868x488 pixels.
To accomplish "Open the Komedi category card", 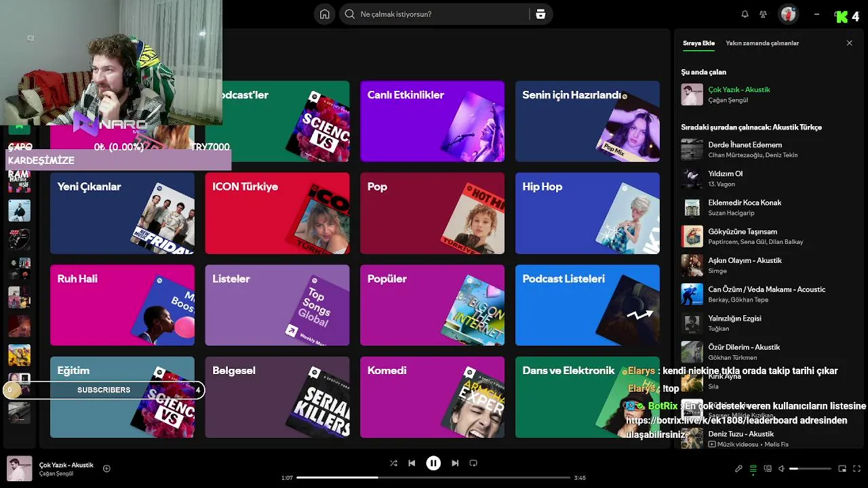I will click(432, 397).
